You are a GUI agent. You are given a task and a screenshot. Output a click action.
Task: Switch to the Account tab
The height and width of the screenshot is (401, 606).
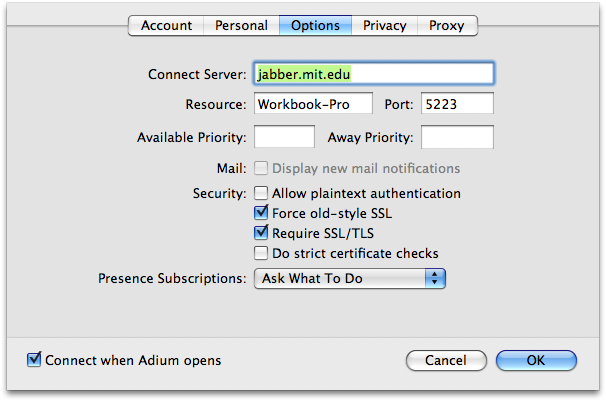(166, 25)
